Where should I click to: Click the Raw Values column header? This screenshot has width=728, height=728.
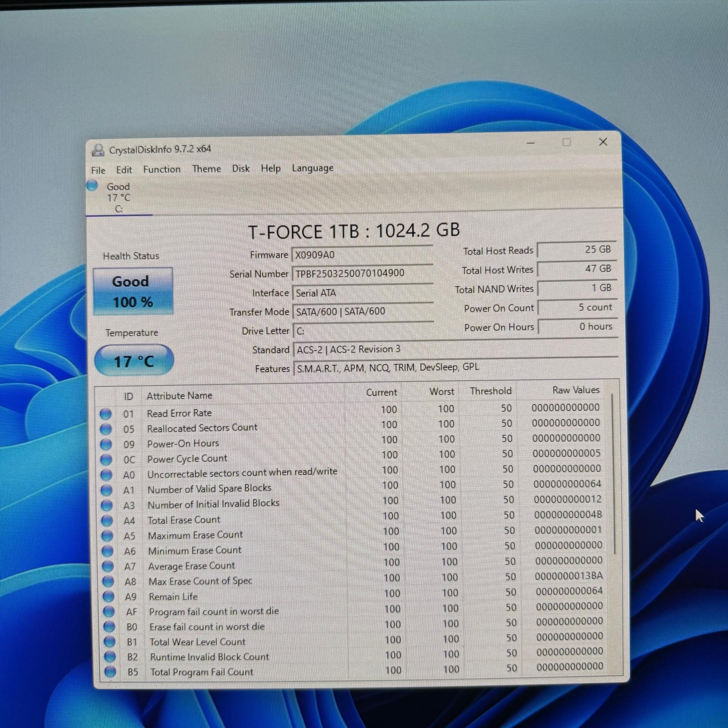coord(576,390)
